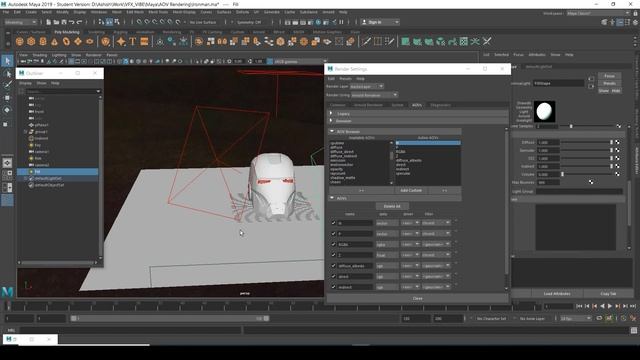The image size is (640, 360).
Task: Click the Focus button in Attribute Editor
Action: 609,76
